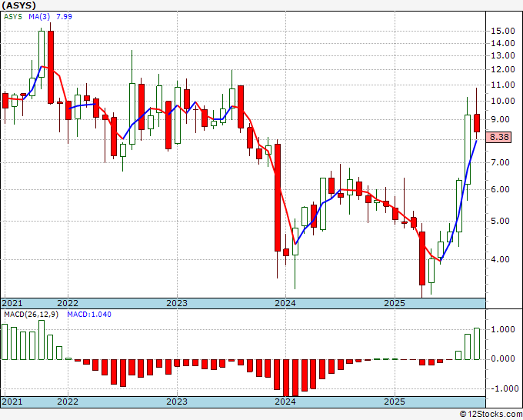Click 2023 on the MACD timeline
Screen dimensions: 523x420
tap(177, 402)
